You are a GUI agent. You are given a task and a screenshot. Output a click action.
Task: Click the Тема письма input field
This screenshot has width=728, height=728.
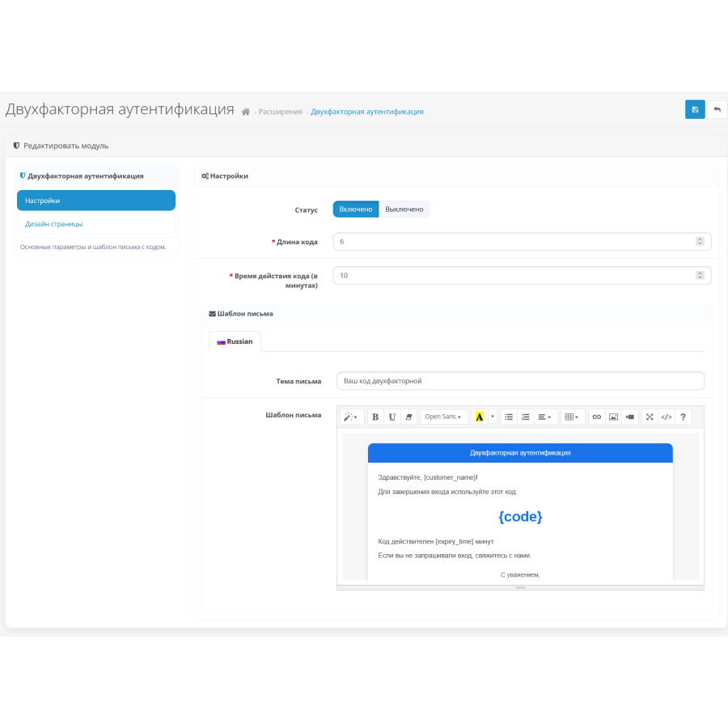520,381
